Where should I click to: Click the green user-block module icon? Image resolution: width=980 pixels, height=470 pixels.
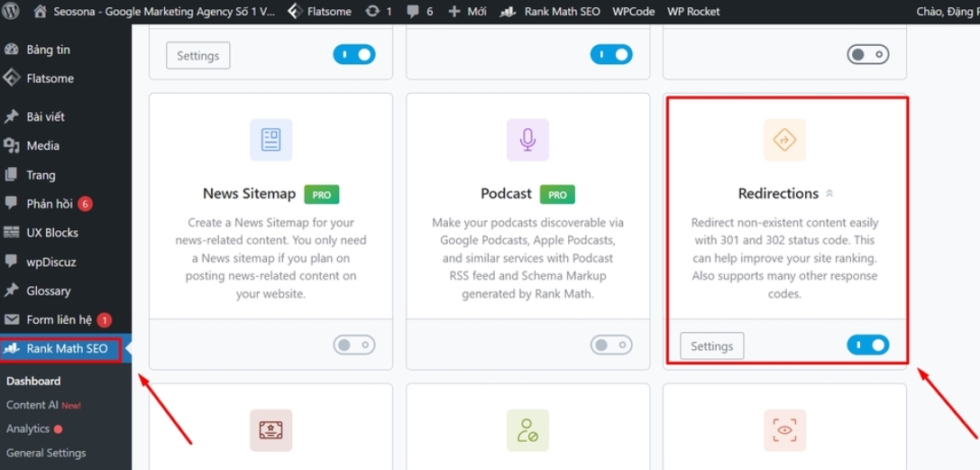527,430
